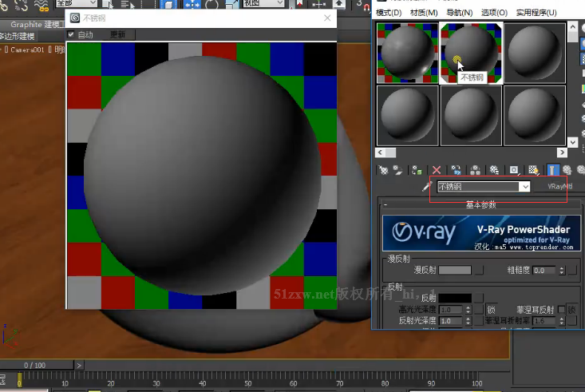Open the 漫反射 diffuse color swatch

click(x=455, y=270)
